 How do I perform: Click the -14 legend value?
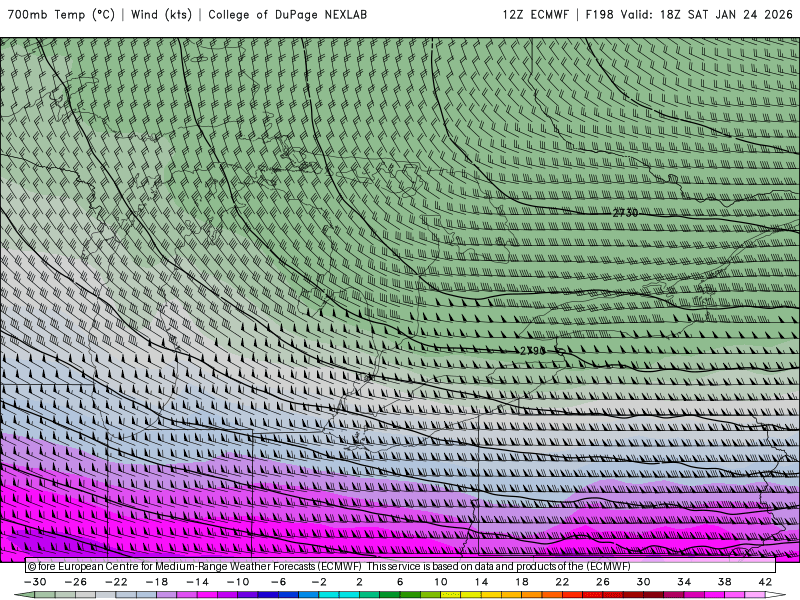[197, 582]
